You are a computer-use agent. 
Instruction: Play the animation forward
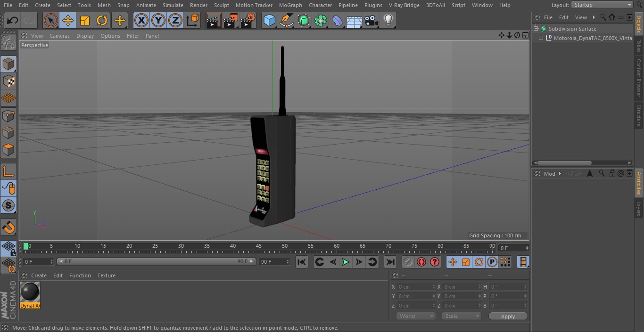click(x=346, y=262)
